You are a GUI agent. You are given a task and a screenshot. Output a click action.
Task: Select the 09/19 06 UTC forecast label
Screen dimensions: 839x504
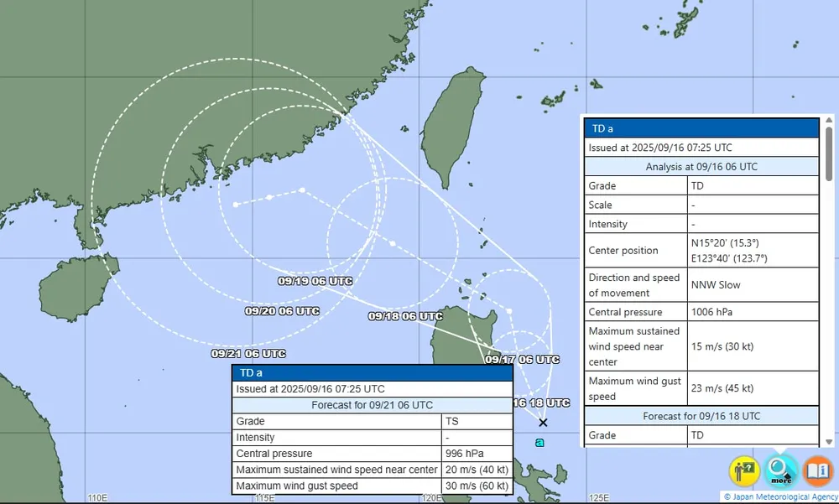(x=315, y=281)
